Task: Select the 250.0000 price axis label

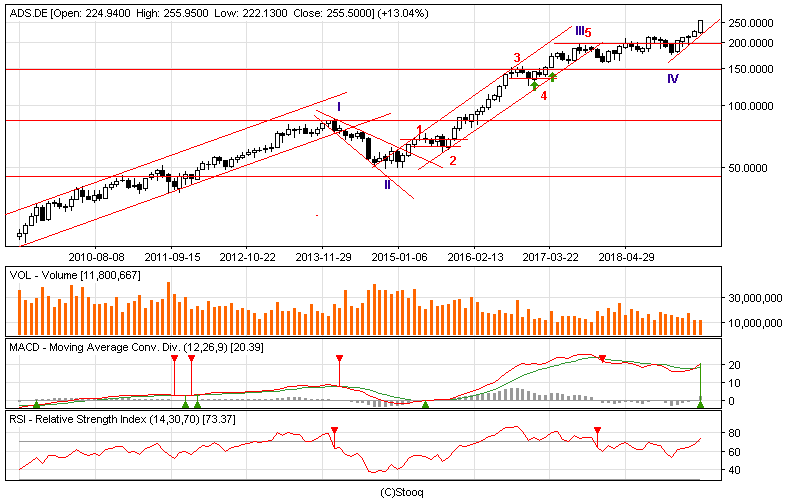Action: [x=751, y=23]
